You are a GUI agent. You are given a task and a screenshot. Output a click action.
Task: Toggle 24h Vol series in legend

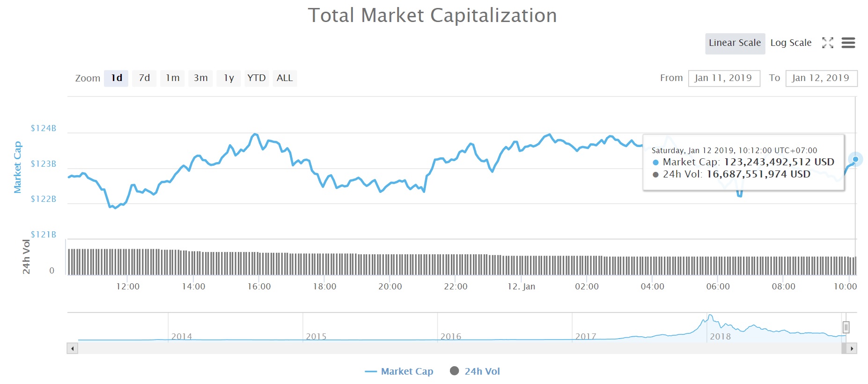(x=475, y=371)
